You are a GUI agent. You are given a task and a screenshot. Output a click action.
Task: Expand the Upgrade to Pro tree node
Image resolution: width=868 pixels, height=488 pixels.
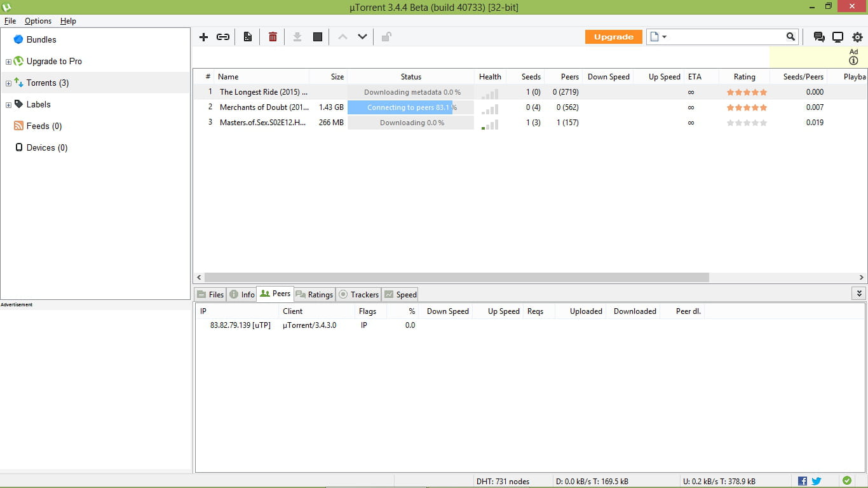click(8, 62)
